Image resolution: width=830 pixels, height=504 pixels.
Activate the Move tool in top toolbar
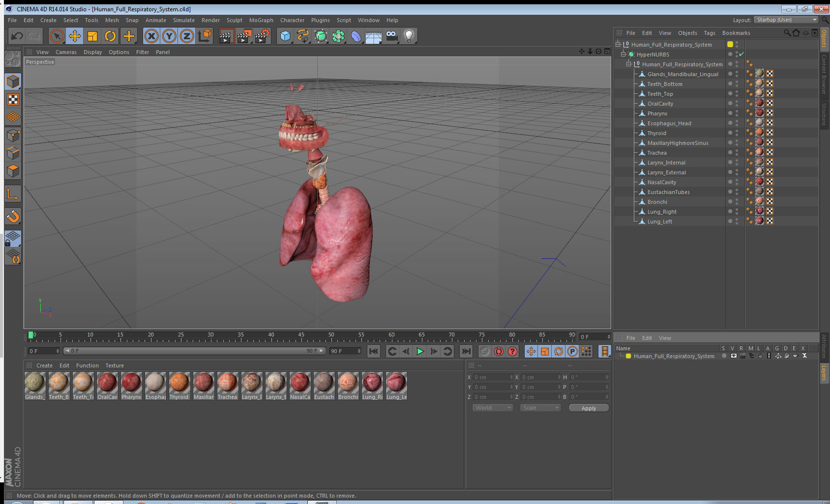[75, 36]
